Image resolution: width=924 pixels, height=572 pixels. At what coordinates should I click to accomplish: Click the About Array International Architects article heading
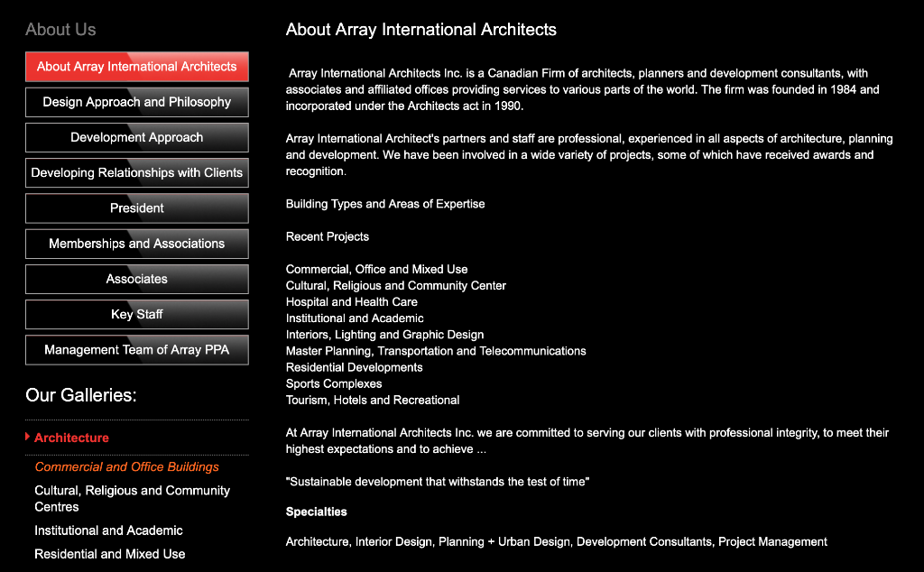tap(420, 29)
